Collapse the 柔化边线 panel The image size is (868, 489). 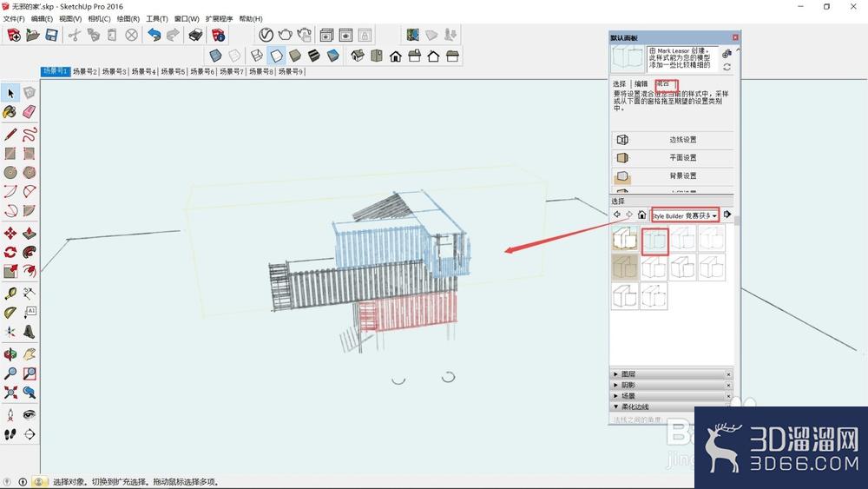pyautogui.click(x=672, y=406)
